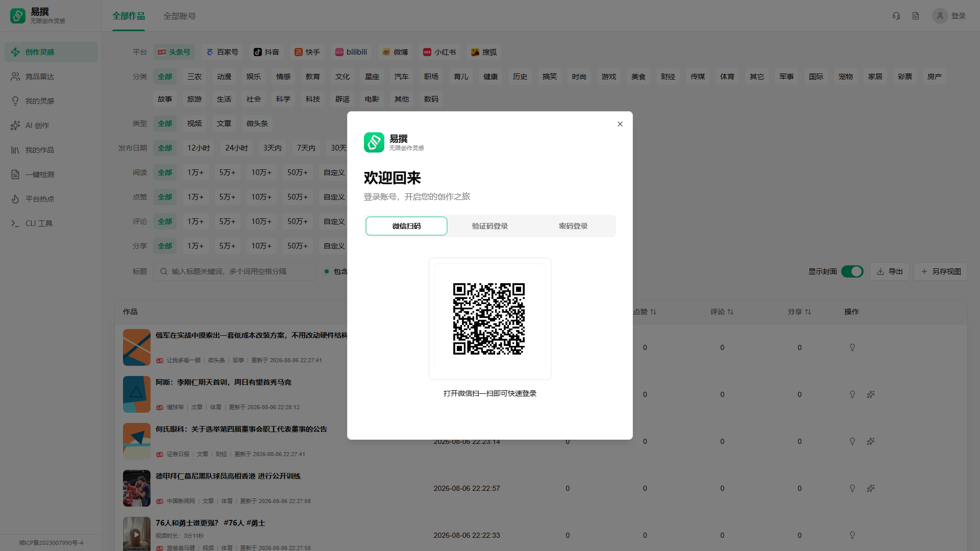Filter category by 科技

point(312,99)
